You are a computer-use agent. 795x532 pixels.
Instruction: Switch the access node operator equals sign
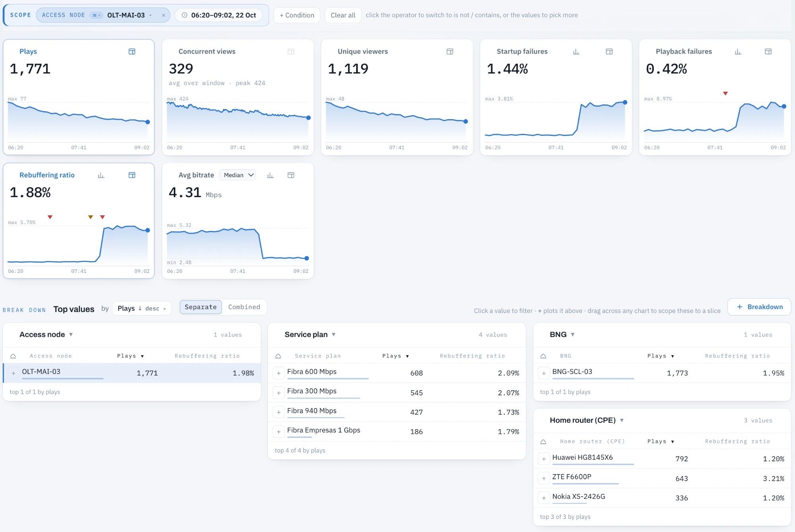96,15
